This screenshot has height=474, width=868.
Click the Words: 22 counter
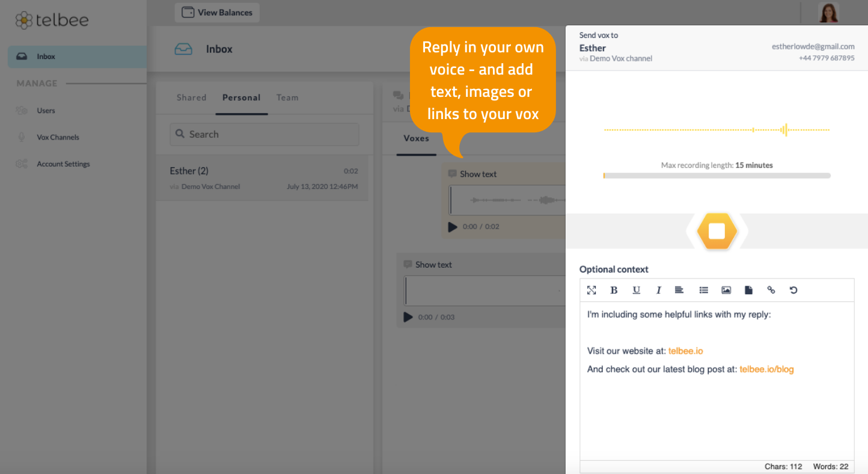(x=831, y=467)
